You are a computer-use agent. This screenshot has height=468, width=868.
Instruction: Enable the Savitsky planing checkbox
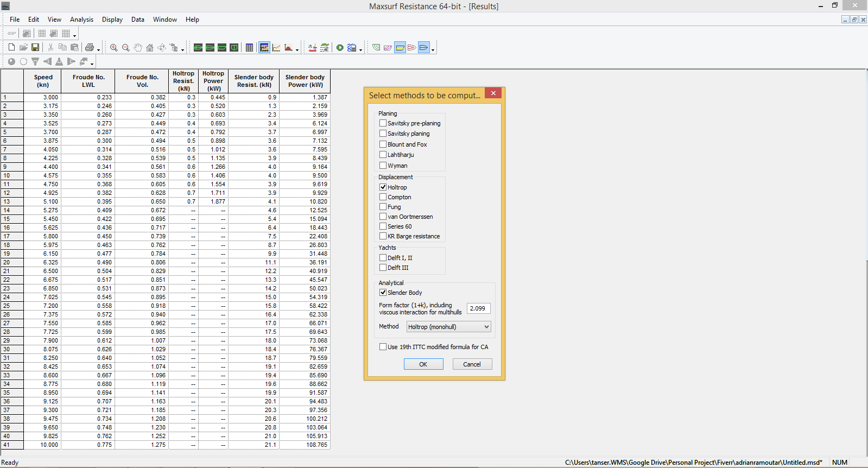[x=383, y=134]
